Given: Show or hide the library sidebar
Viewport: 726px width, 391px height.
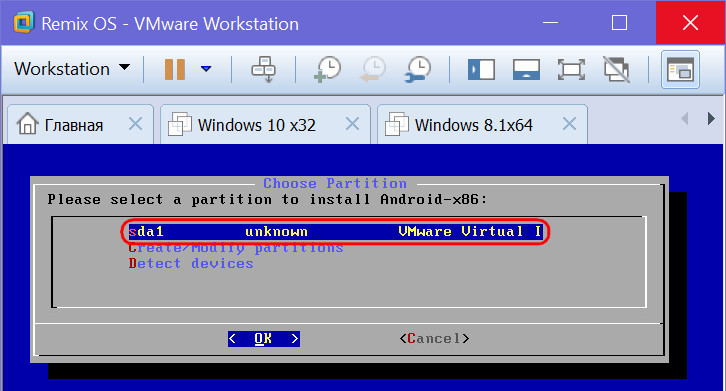Looking at the screenshot, I should pyautogui.click(x=481, y=70).
